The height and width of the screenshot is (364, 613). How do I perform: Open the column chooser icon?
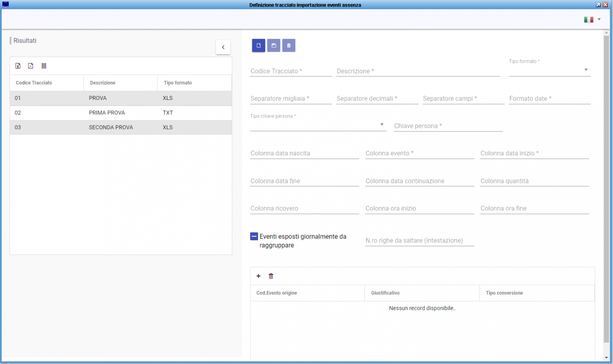pos(44,66)
